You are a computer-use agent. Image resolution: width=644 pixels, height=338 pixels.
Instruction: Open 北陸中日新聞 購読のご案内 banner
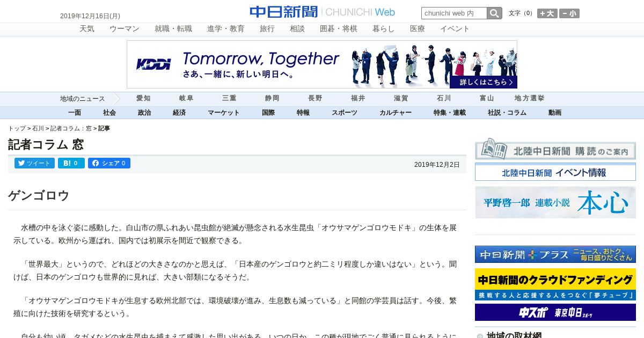click(x=555, y=149)
